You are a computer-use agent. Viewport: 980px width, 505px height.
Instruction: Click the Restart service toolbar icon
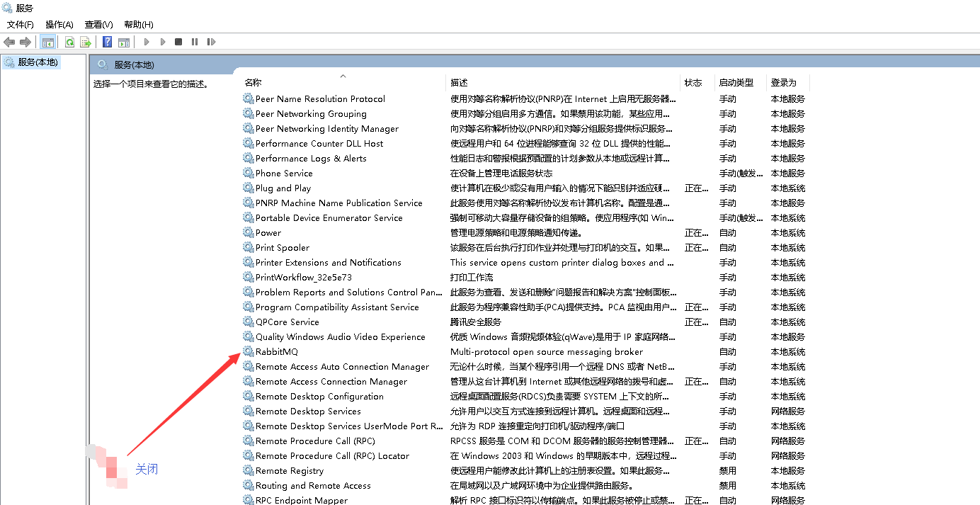click(211, 42)
